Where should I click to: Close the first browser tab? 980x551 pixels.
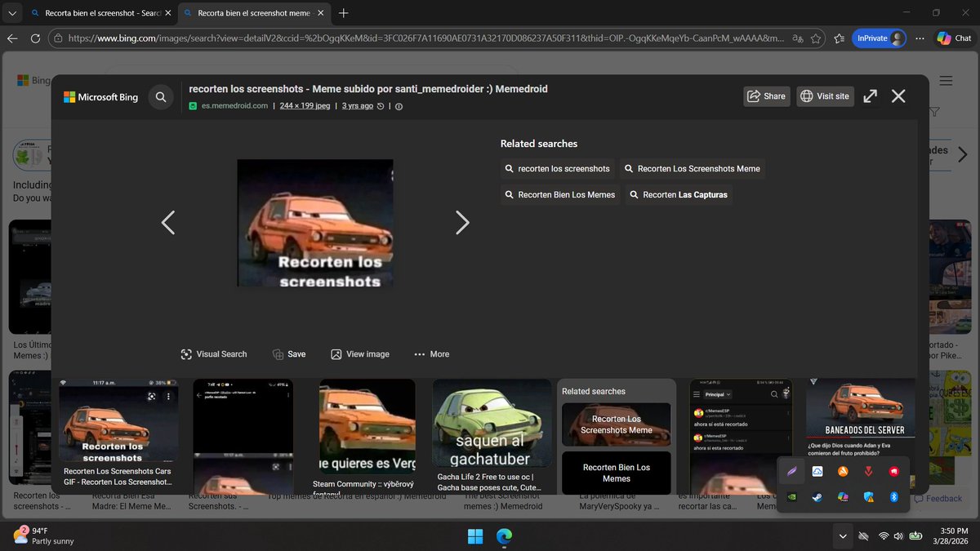click(167, 13)
